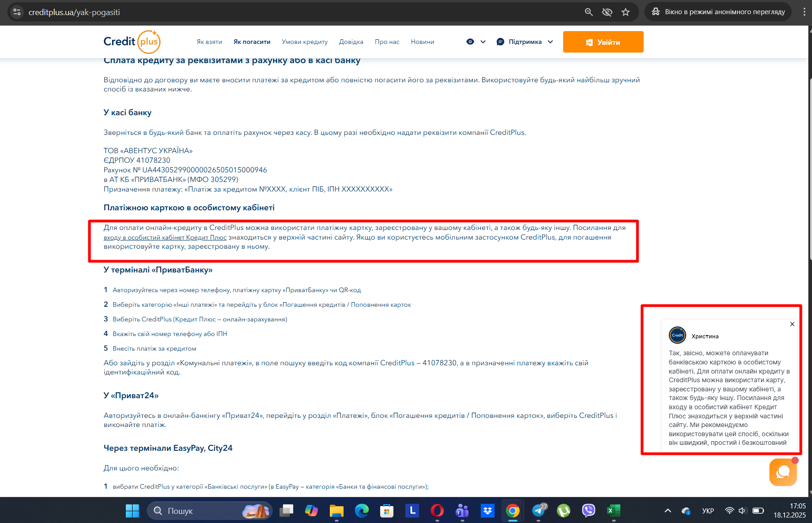Open Microsoft Edge from the taskbar
812x523 pixels.
tap(362, 511)
